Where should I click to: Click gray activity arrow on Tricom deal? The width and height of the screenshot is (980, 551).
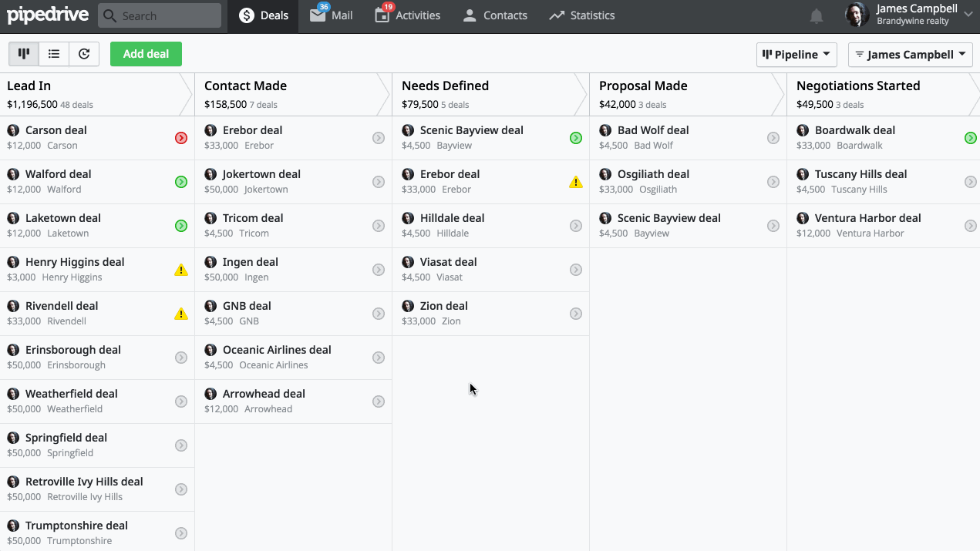tap(379, 226)
